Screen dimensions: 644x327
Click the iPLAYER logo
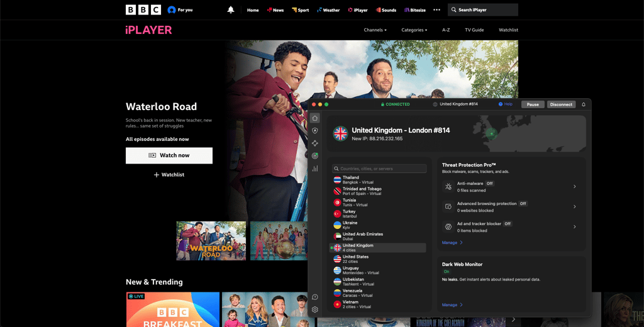(x=148, y=30)
